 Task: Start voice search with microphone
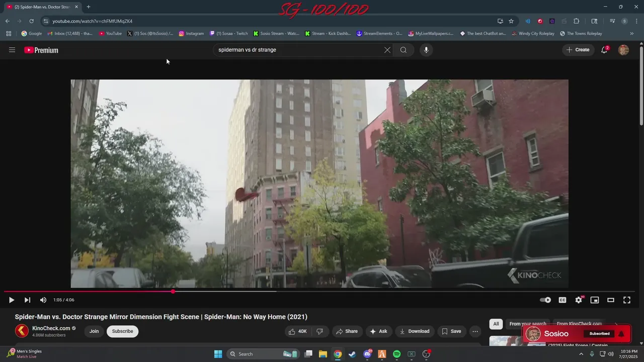[426, 50]
